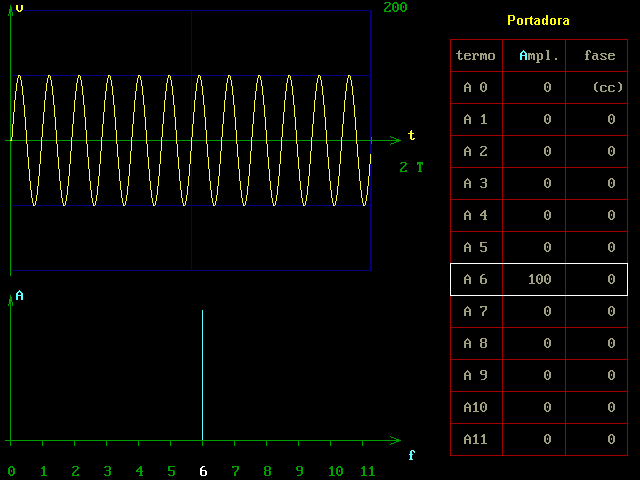Click the 200 scale value above the graph
640x480 pixels.
395,7
